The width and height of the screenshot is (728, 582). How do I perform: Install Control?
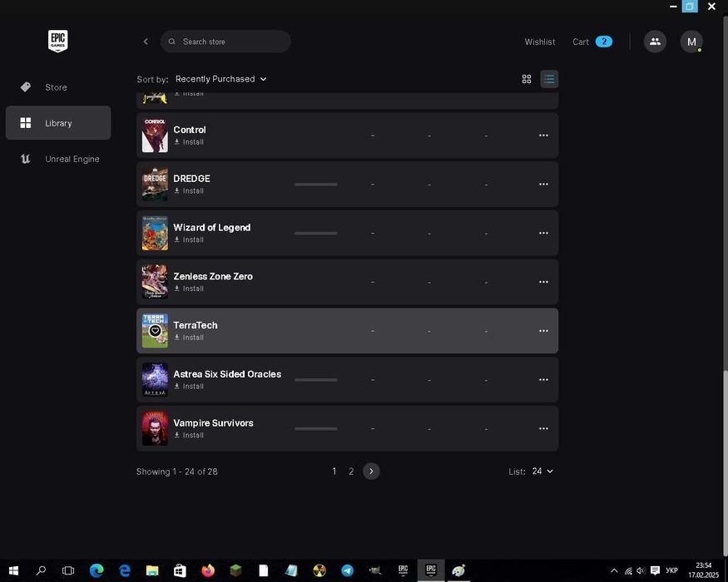[189, 142]
